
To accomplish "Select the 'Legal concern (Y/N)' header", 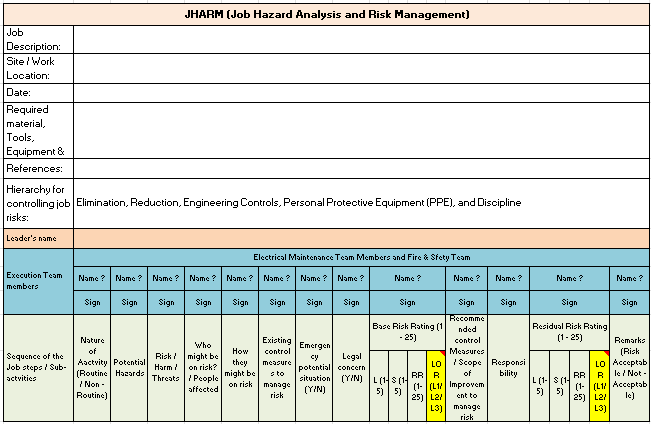I will coord(351,368).
